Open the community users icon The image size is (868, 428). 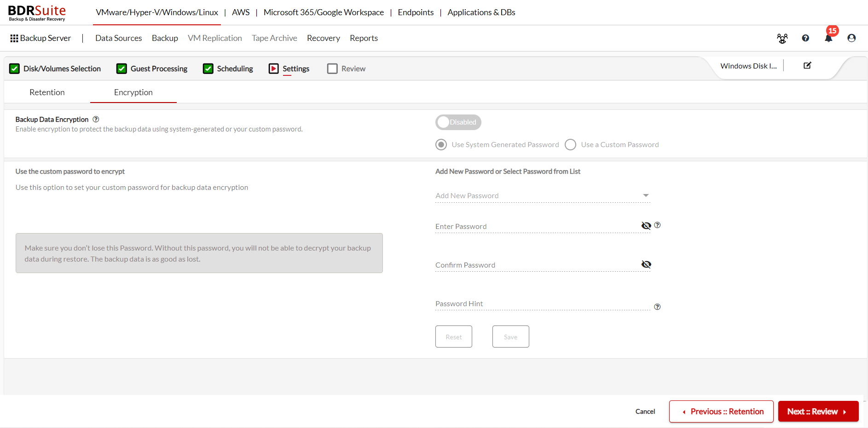782,39
